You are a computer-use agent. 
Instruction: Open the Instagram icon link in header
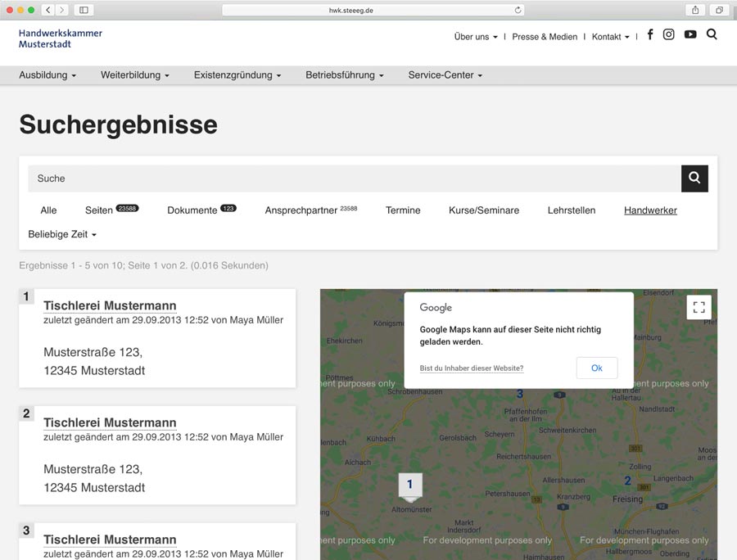[669, 35]
